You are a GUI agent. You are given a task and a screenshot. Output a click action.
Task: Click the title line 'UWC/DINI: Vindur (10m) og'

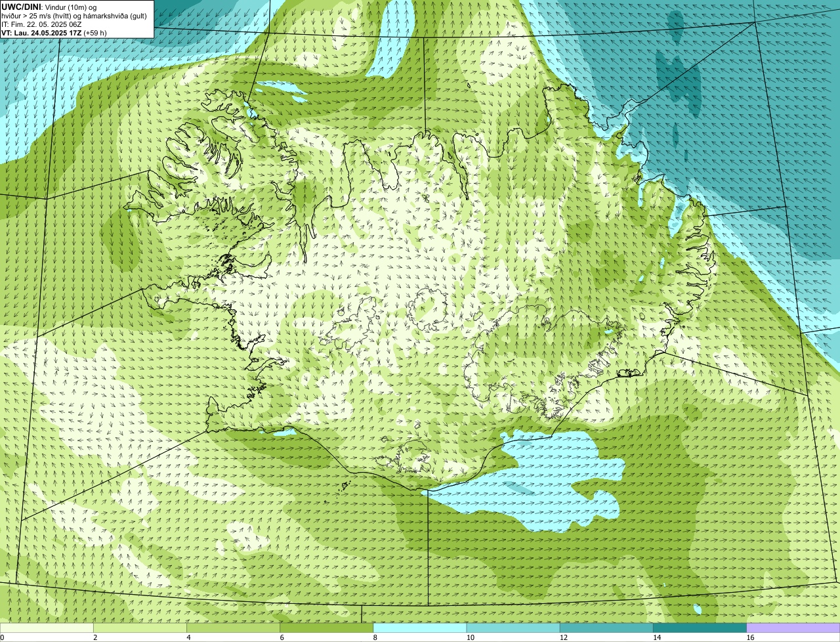coord(49,7)
